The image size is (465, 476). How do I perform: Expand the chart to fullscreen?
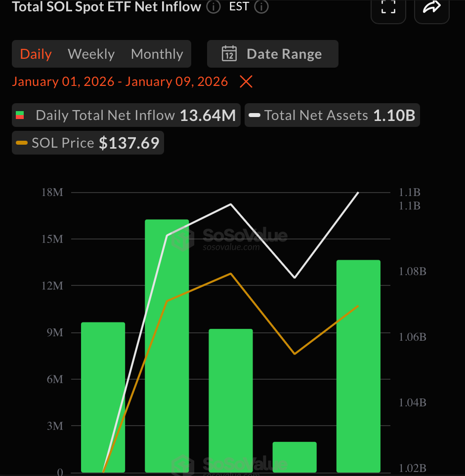pyautogui.click(x=388, y=7)
